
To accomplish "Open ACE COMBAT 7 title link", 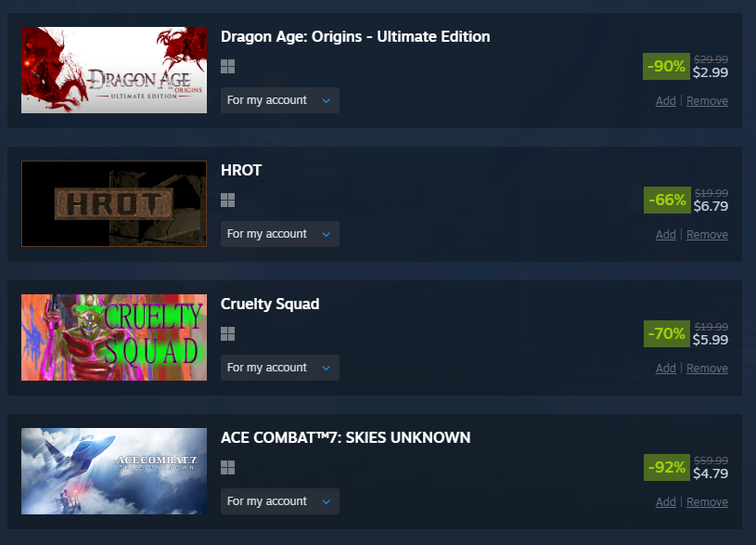I will 345,437.
